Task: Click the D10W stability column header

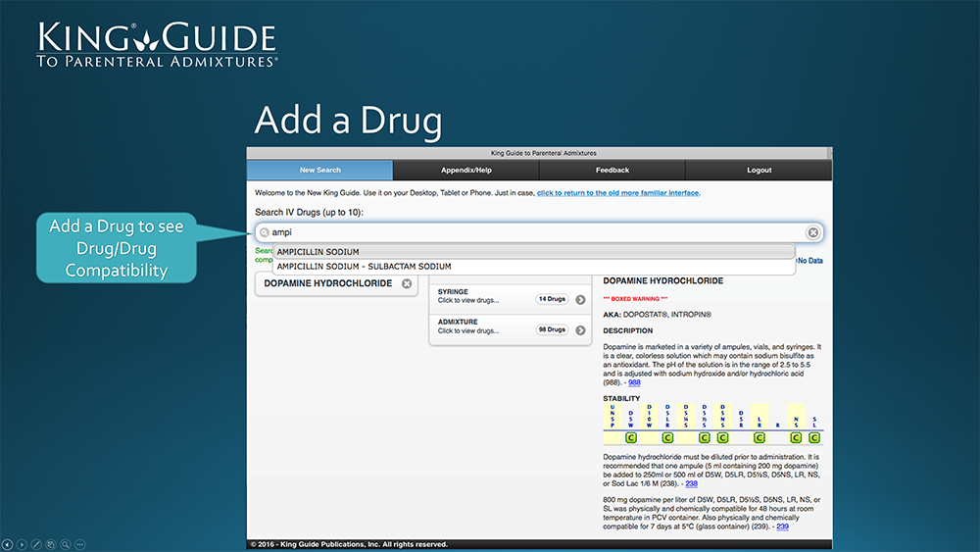Action: [x=649, y=416]
